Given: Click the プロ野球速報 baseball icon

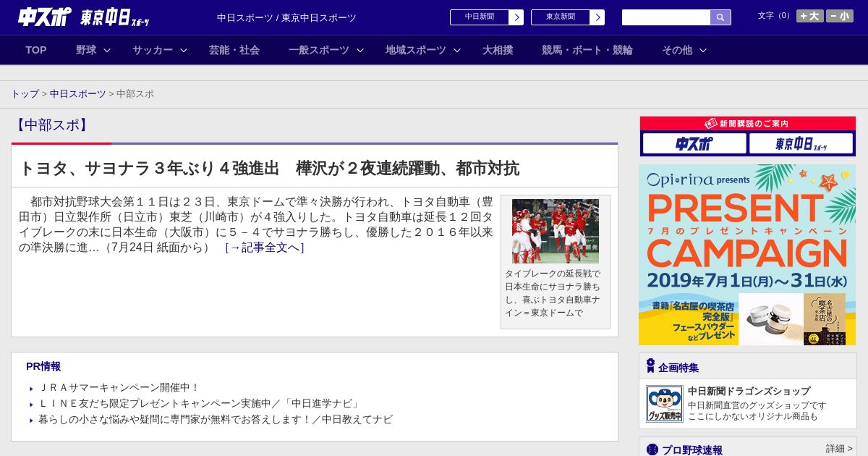Looking at the screenshot, I should tap(652, 449).
